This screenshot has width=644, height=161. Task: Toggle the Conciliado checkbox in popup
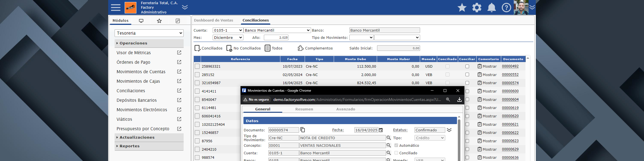[396, 153]
